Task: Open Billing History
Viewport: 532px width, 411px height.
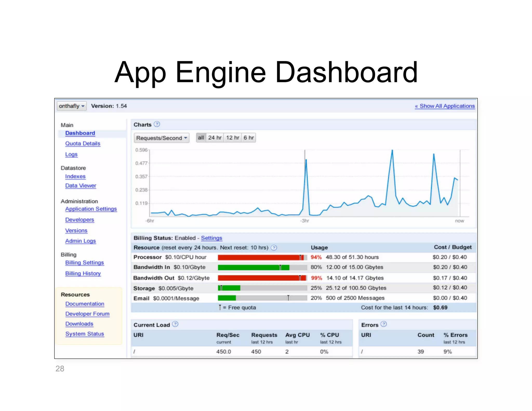Action: (x=83, y=273)
